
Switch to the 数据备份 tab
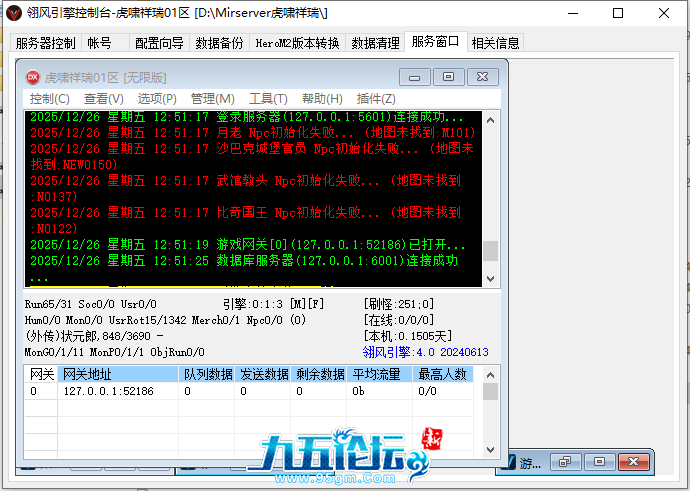coord(218,43)
